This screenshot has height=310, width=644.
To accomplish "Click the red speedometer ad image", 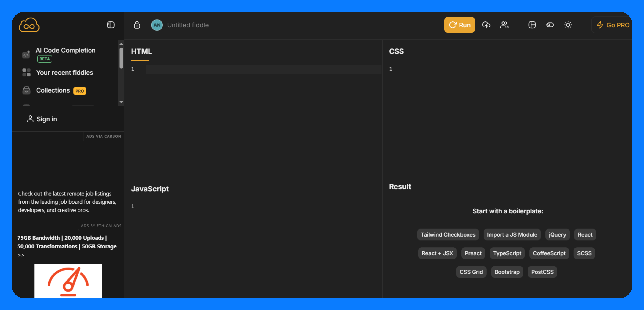I will (x=68, y=281).
